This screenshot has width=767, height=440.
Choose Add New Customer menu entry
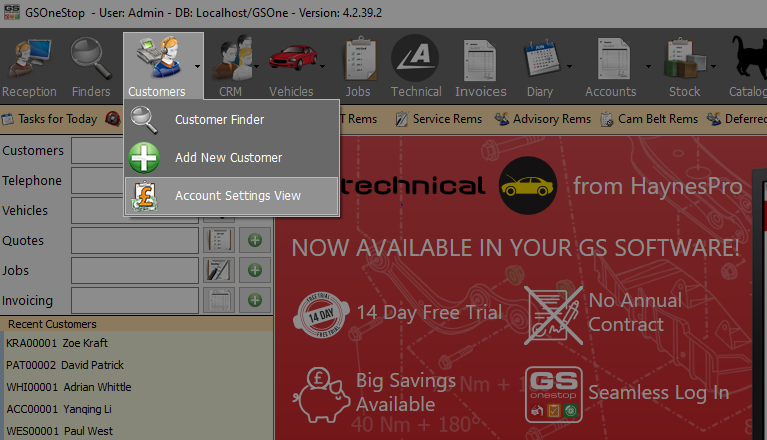(x=232, y=157)
